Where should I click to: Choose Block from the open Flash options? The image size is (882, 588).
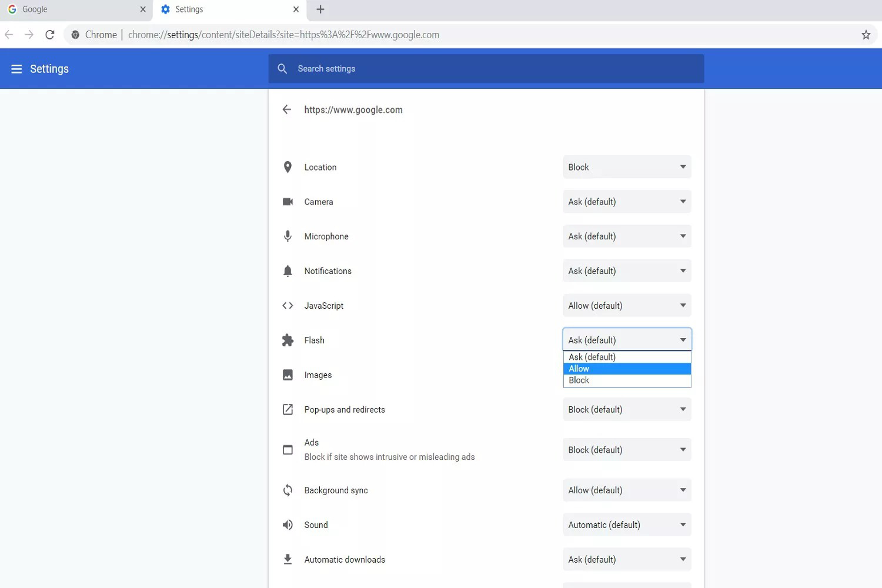627,380
